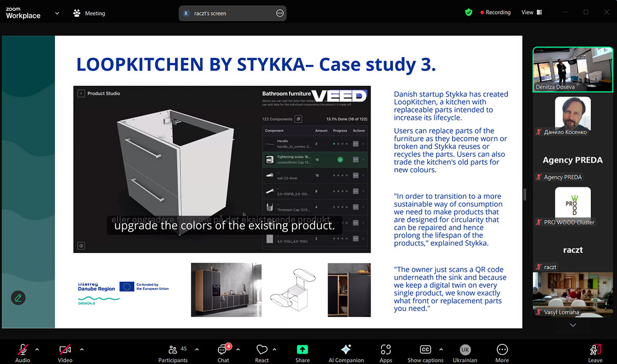Select the large raczt name tile
Viewport: 617px width, 364px height.
point(573,250)
